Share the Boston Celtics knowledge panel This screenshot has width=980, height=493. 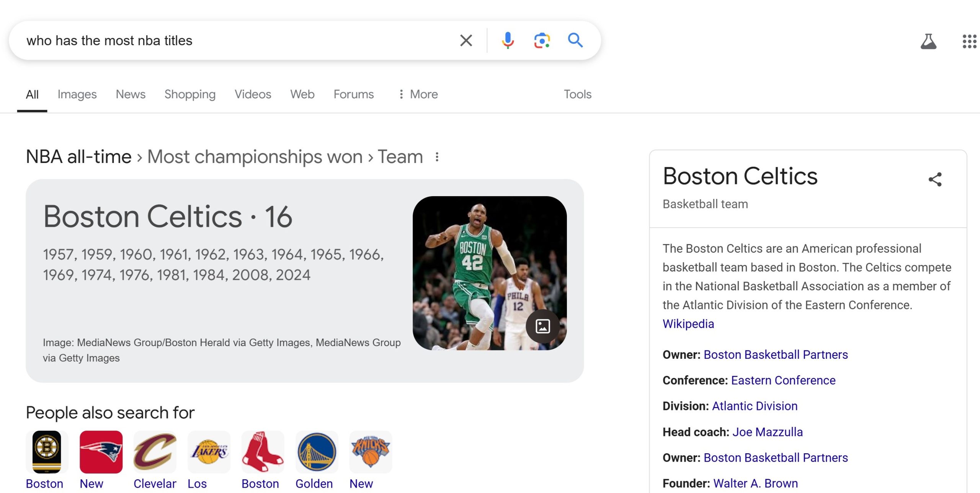click(x=935, y=179)
